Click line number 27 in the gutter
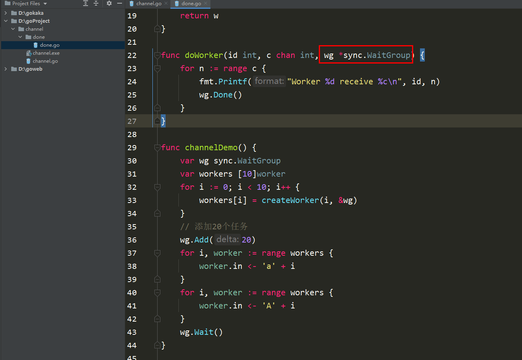This screenshot has height=360, width=522. coord(132,121)
